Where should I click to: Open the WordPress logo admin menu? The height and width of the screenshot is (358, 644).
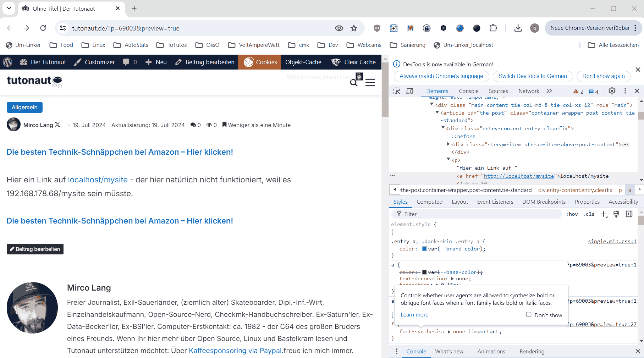[x=7, y=62]
